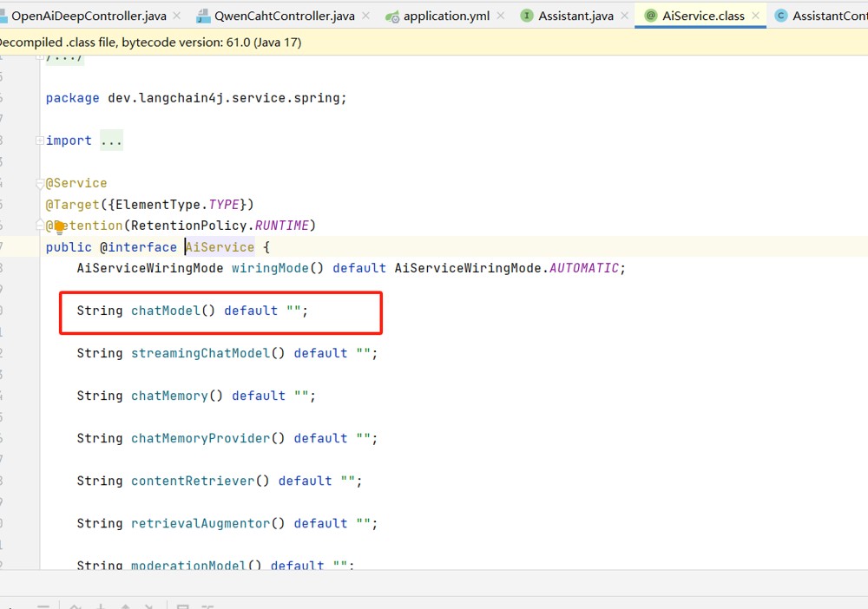Image resolution: width=868 pixels, height=609 pixels.
Task: Click the wiringMode method name
Action: click(270, 268)
